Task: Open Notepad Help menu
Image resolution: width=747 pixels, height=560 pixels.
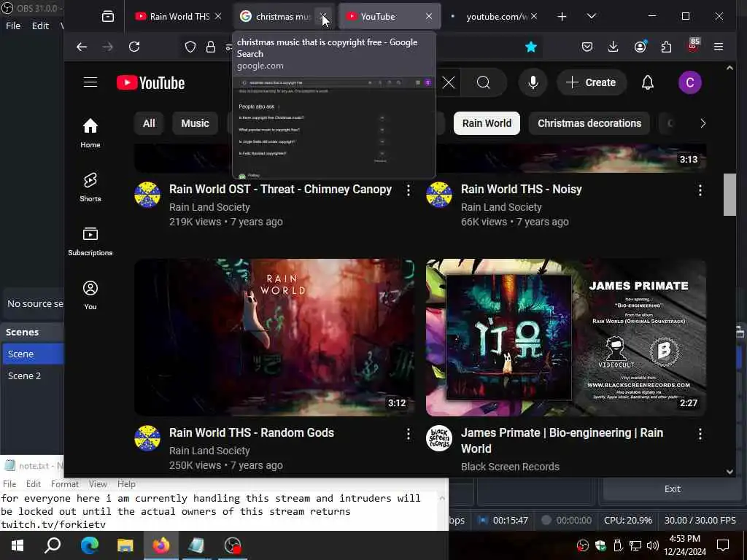Action: [x=126, y=484]
